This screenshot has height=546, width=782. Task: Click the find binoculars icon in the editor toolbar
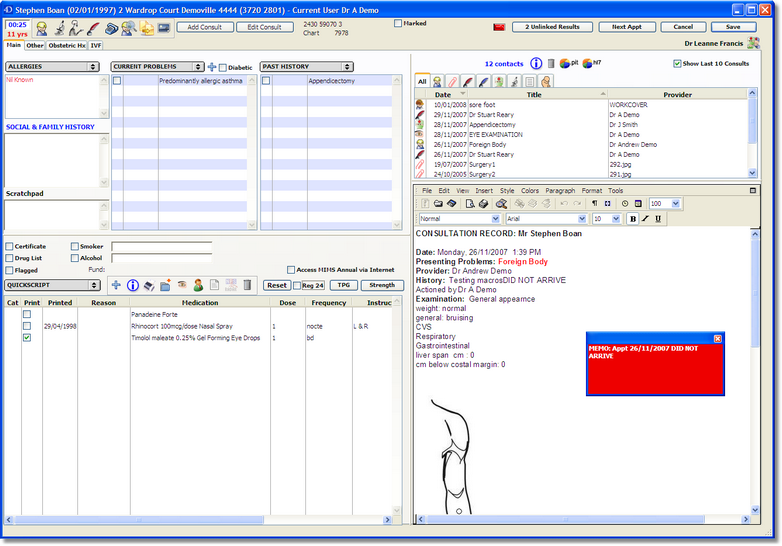(501, 203)
